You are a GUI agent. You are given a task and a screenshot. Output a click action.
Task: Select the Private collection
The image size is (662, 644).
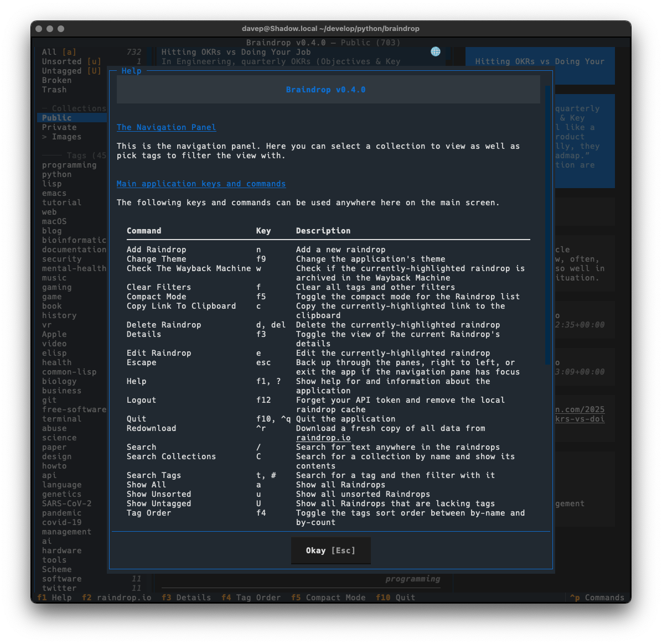tap(59, 127)
